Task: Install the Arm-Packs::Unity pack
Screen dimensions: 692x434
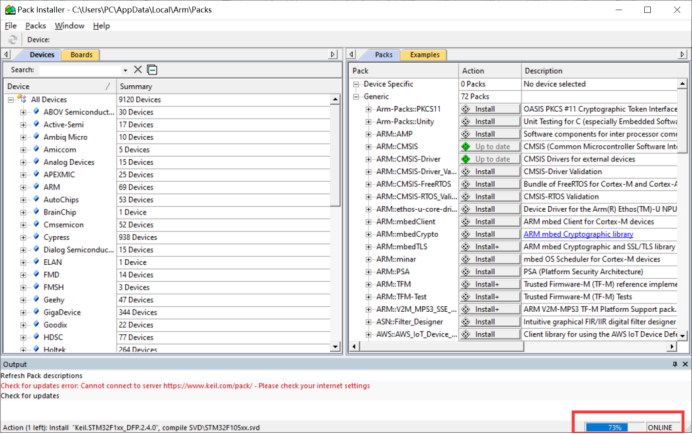Action: coord(489,121)
